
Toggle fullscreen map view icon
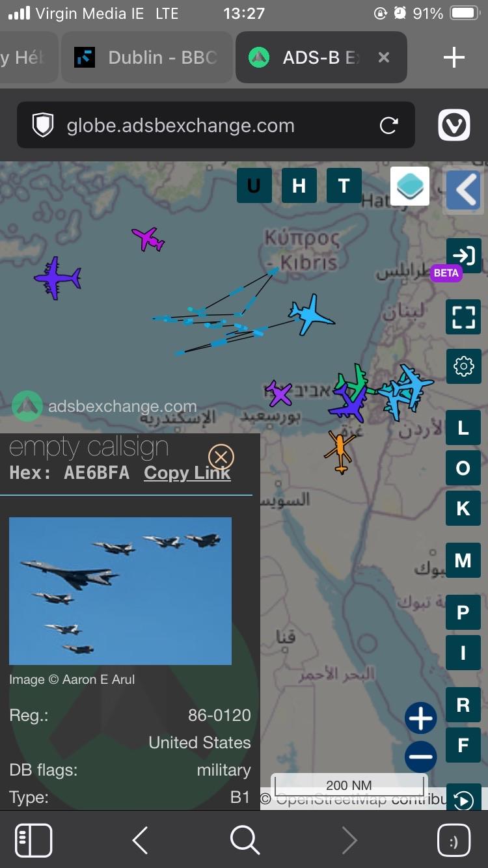pyautogui.click(x=463, y=318)
